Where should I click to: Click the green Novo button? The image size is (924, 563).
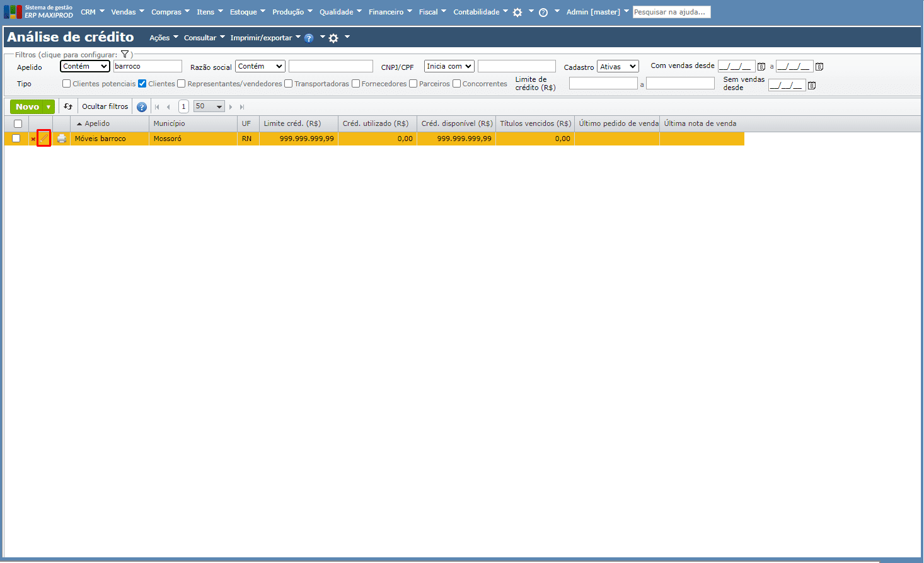click(x=27, y=107)
